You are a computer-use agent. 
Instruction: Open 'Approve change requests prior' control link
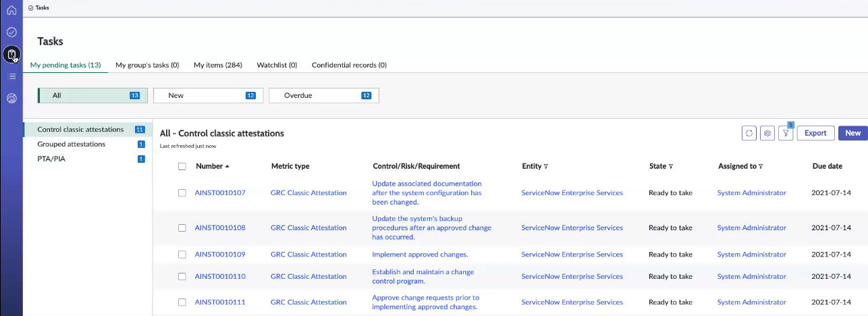coord(426,302)
